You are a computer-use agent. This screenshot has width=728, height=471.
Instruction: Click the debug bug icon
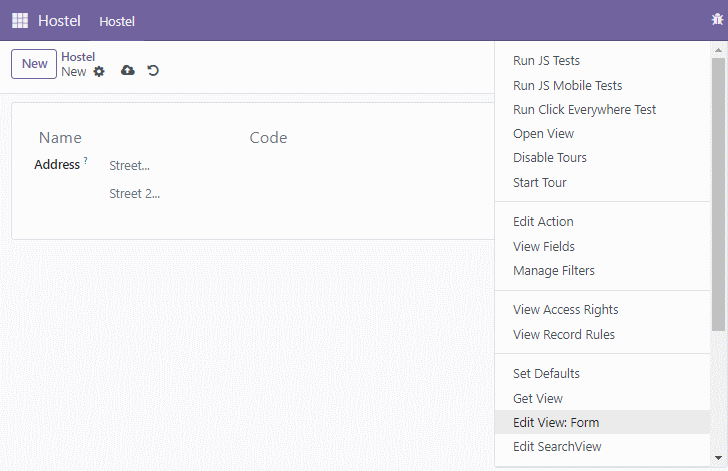coord(717,20)
